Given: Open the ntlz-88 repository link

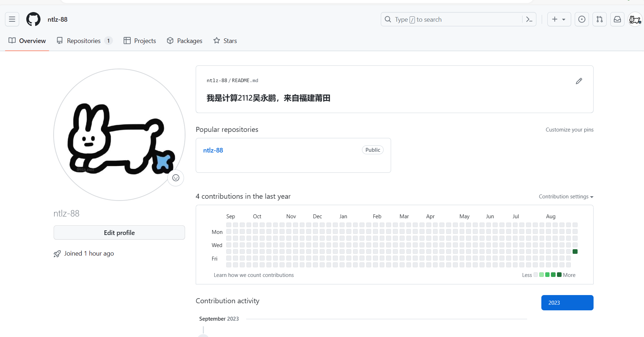Looking at the screenshot, I should (x=213, y=150).
